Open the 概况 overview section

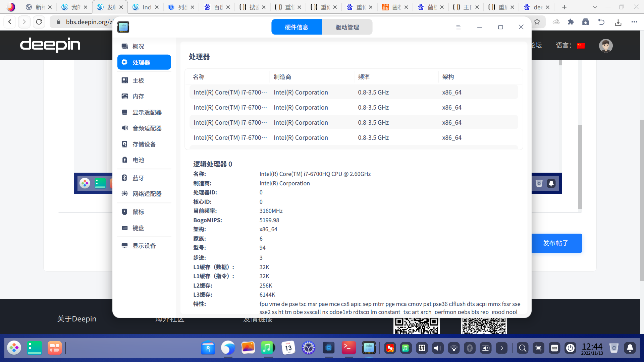click(x=138, y=46)
